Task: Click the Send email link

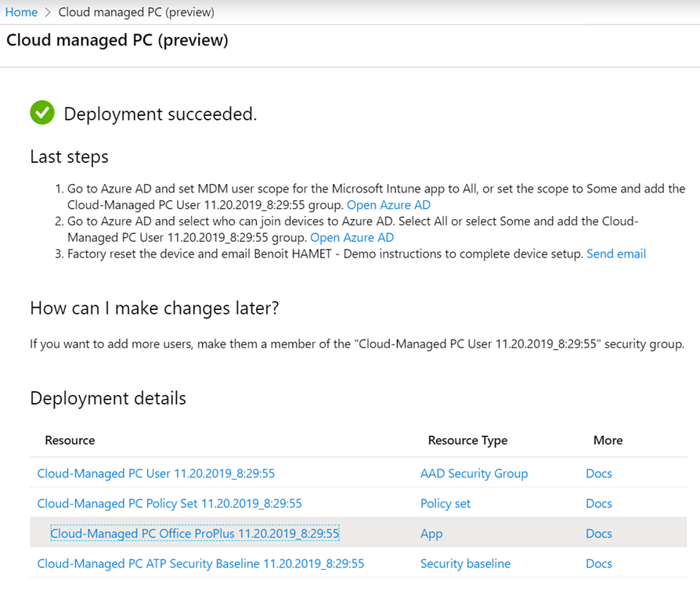Action: coord(616,254)
